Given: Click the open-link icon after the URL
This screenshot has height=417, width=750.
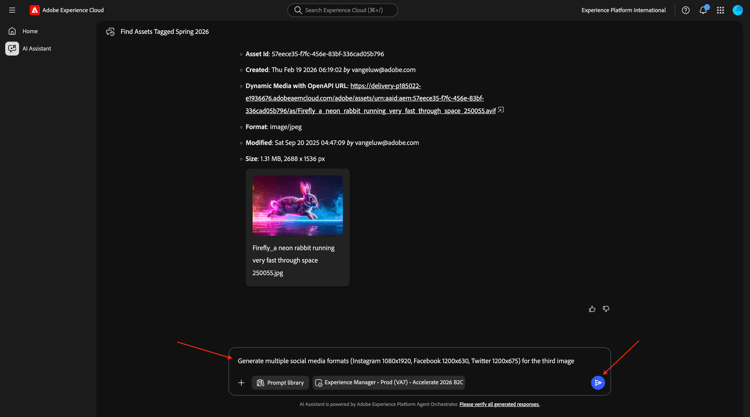Looking at the screenshot, I should coord(501,110).
